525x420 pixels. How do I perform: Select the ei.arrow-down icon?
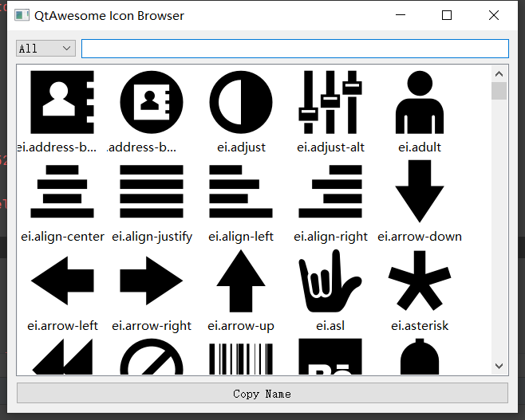420,191
